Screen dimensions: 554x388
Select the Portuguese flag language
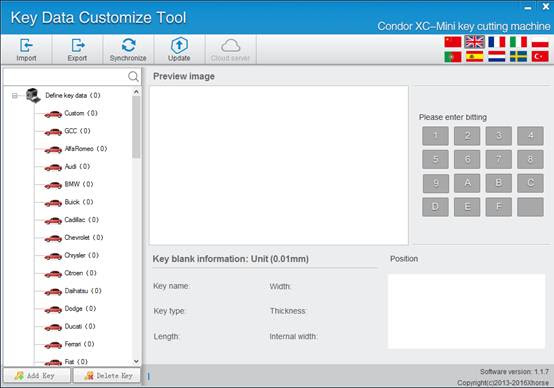tap(453, 57)
